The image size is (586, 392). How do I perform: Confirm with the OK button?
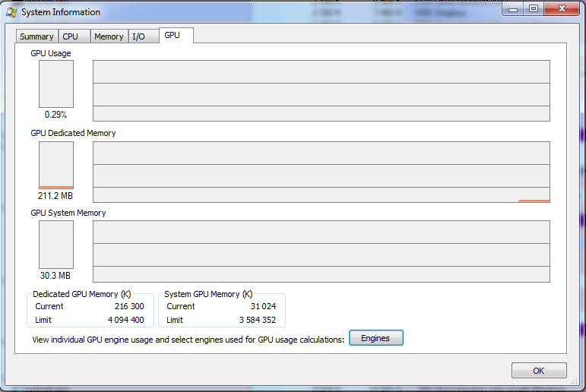pyautogui.click(x=539, y=370)
